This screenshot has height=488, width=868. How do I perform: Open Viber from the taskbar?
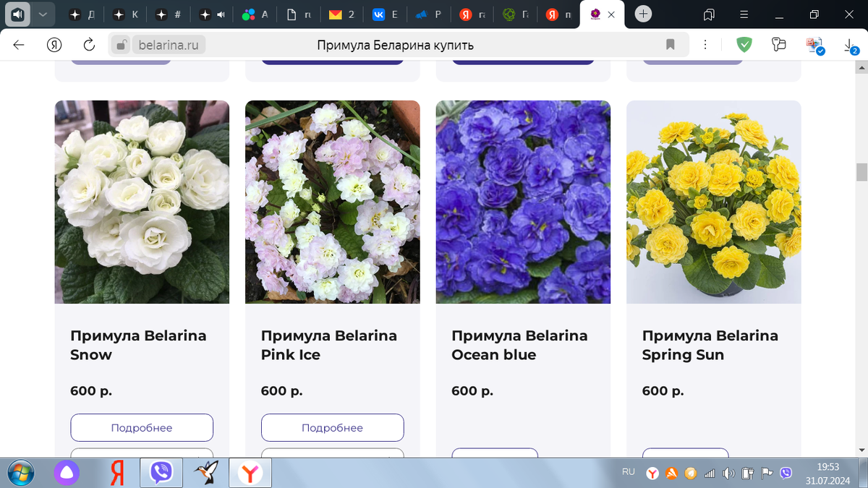(161, 474)
